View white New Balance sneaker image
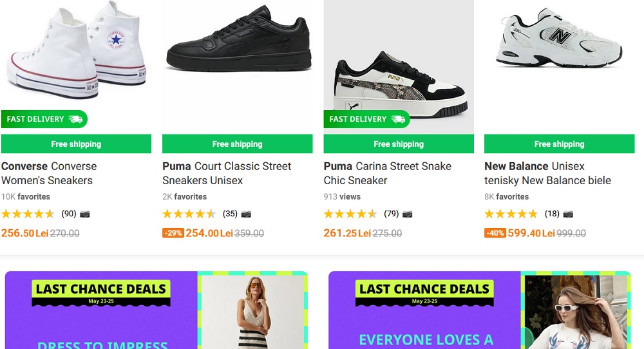This screenshot has height=349, width=644. [559, 37]
